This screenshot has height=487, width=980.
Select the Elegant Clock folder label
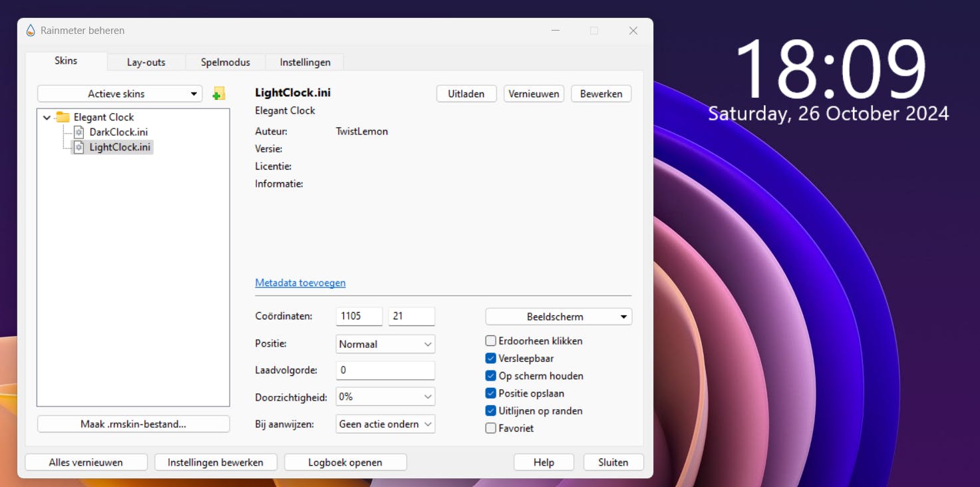coord(104,117)
